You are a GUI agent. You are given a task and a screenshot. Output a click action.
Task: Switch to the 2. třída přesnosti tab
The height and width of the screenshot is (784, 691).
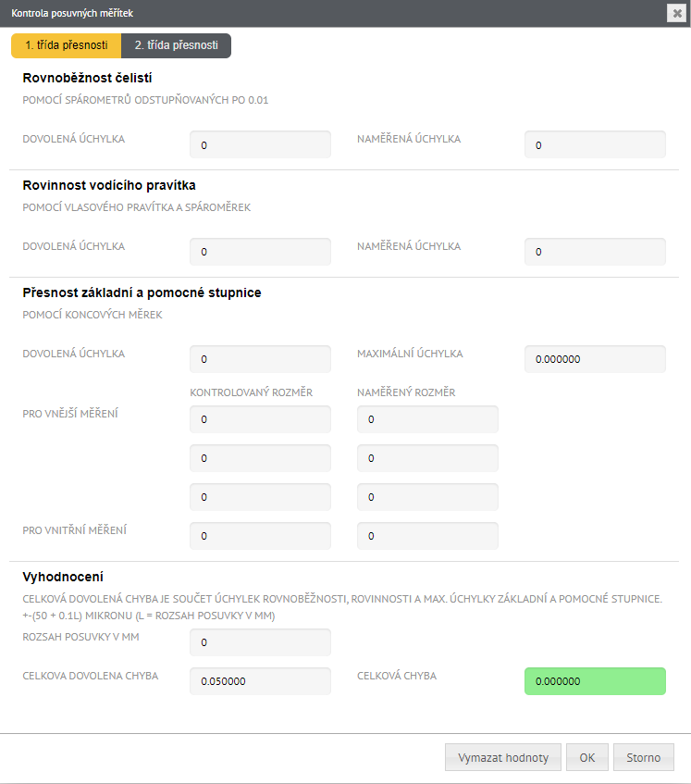[177, 45]
